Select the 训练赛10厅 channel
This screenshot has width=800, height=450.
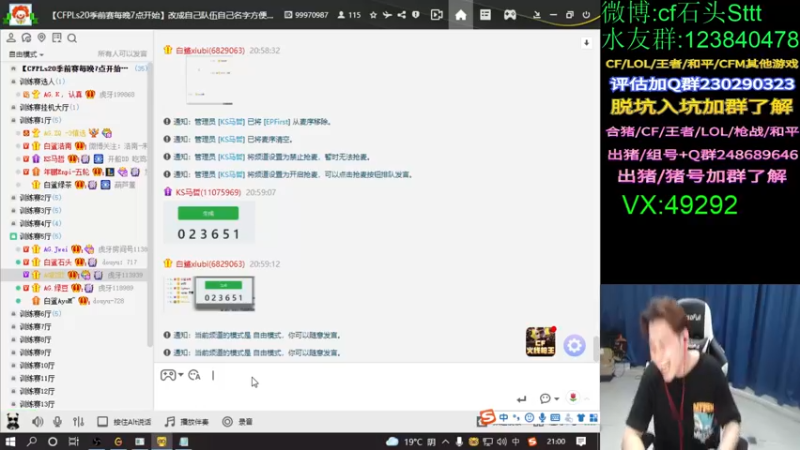click(37, 365)
